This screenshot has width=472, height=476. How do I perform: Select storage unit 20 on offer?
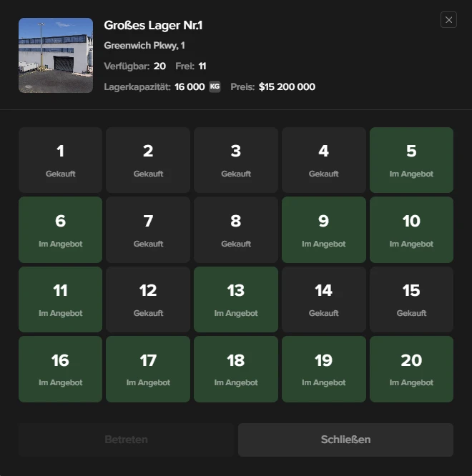(411, 369)
